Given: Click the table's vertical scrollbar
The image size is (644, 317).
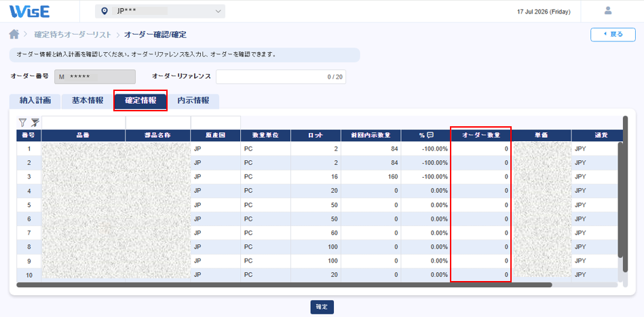Looking at the screenshot, I should pos(625,194).
